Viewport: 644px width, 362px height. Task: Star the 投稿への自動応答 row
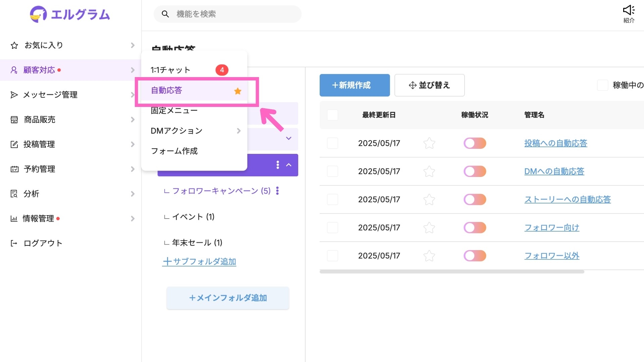click(429, 143)
